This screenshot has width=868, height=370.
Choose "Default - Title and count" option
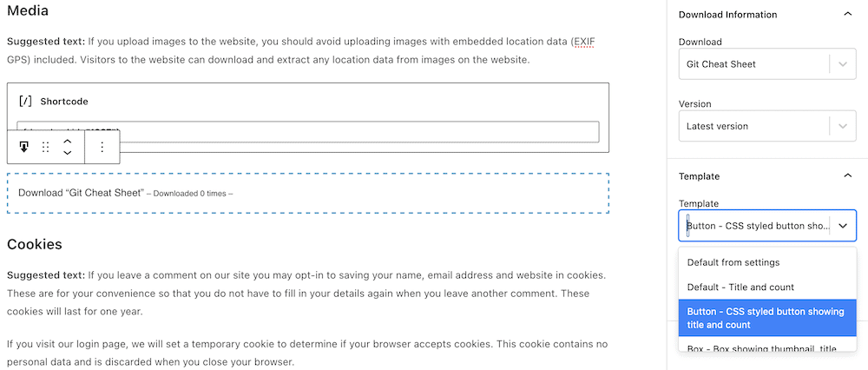(x=740, y=287)
